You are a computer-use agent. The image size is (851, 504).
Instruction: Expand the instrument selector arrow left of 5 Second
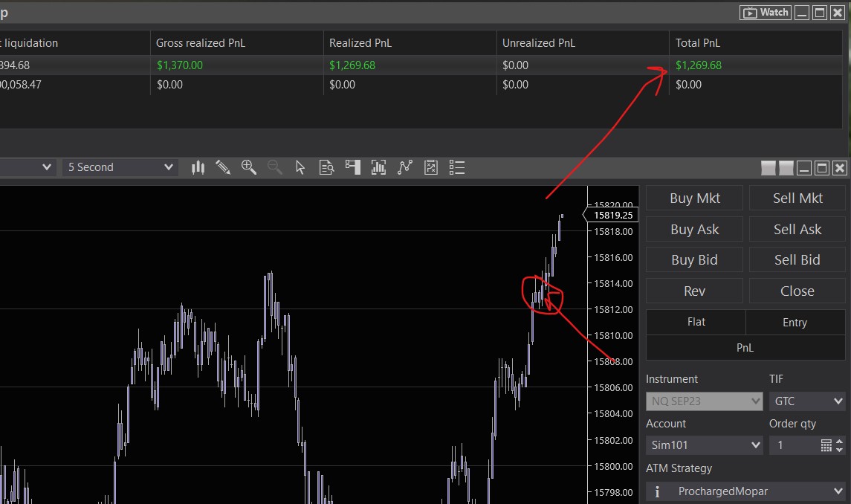tap(47, 167)
